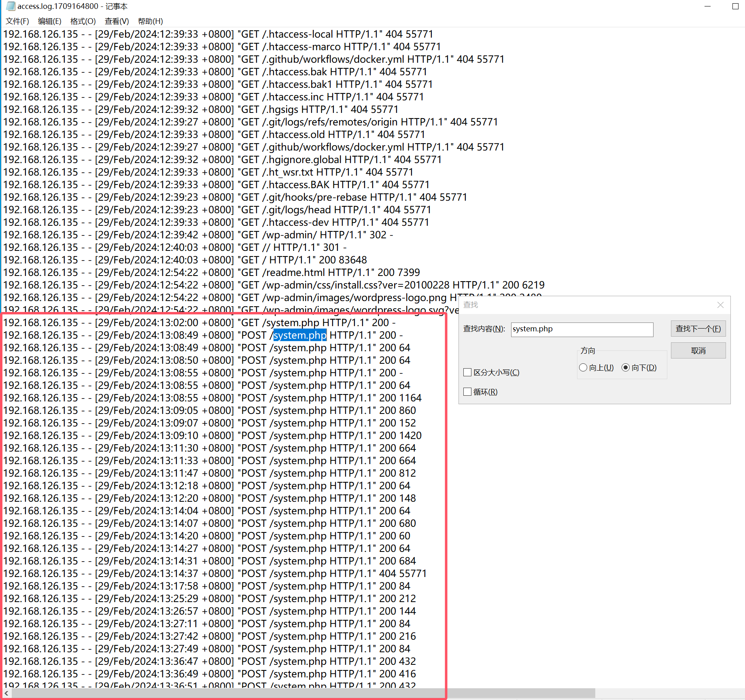This screenshot has height=700, width=745.
Task: Click the POST line with size 1164
Action: coord(212,398)
